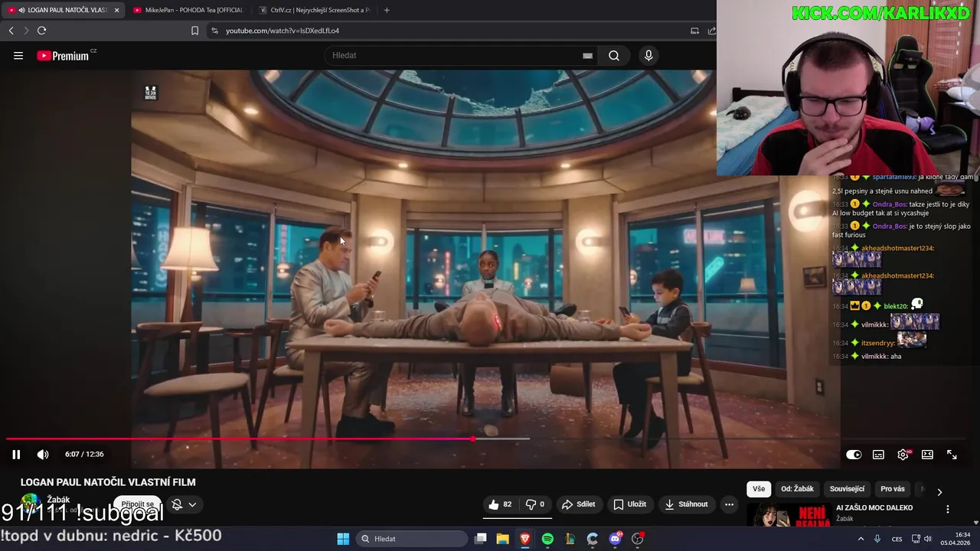Bookmark this page with the bookmark icon
This screenshot has width=980, height=551.
click(x=194, y=31)
